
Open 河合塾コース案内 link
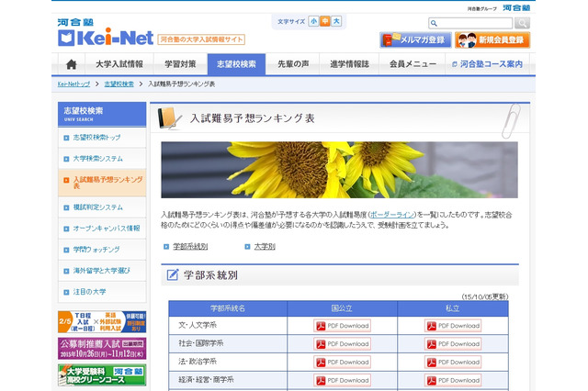click(487, 64)
